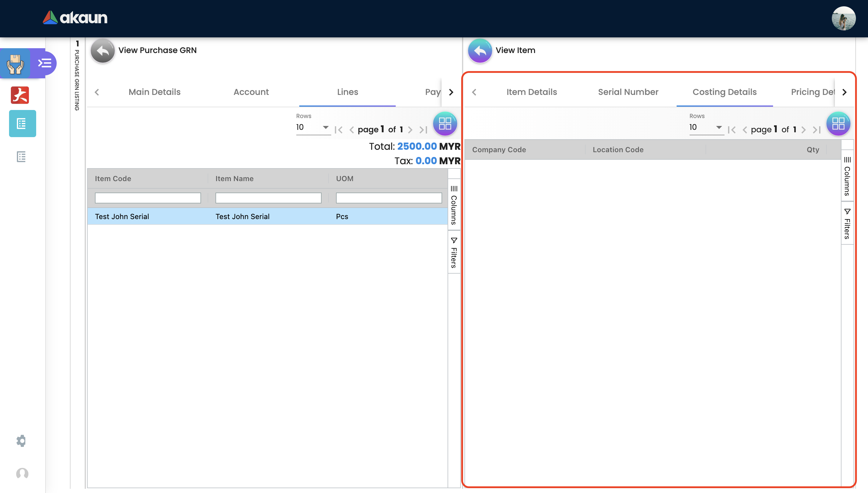
Task: Open the Filters side panel in the Costing grid
Action: pos(847,224)
